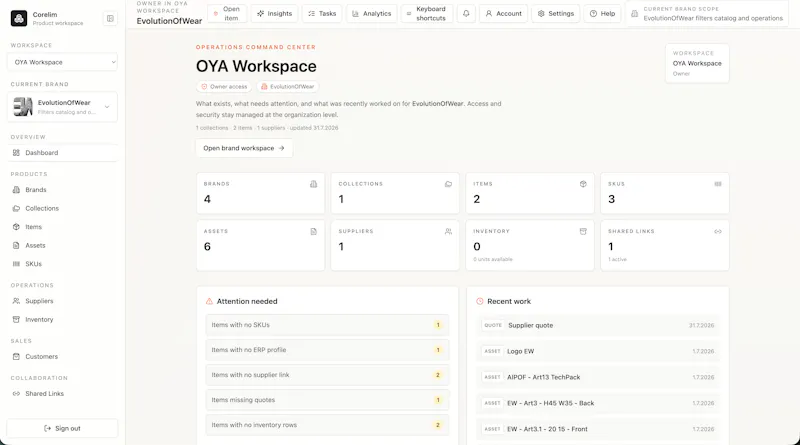
Task: Click the Recent work clock icon
Action: click(x=480, y=301)
